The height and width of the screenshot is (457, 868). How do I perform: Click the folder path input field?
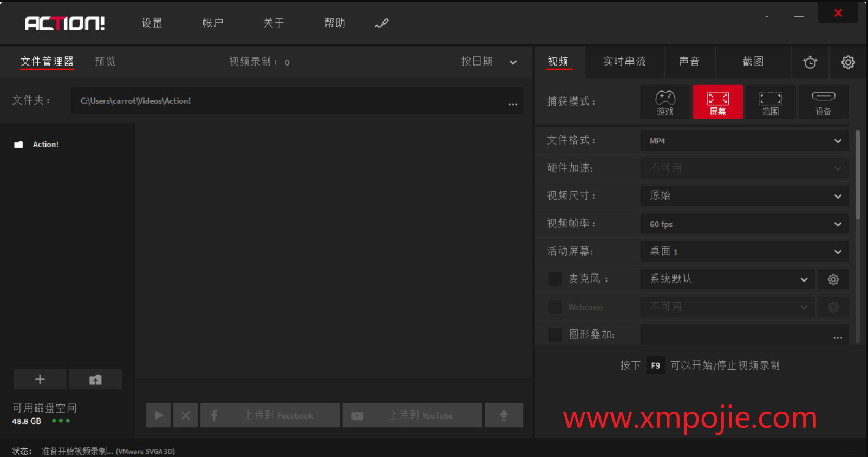[297, 101]
